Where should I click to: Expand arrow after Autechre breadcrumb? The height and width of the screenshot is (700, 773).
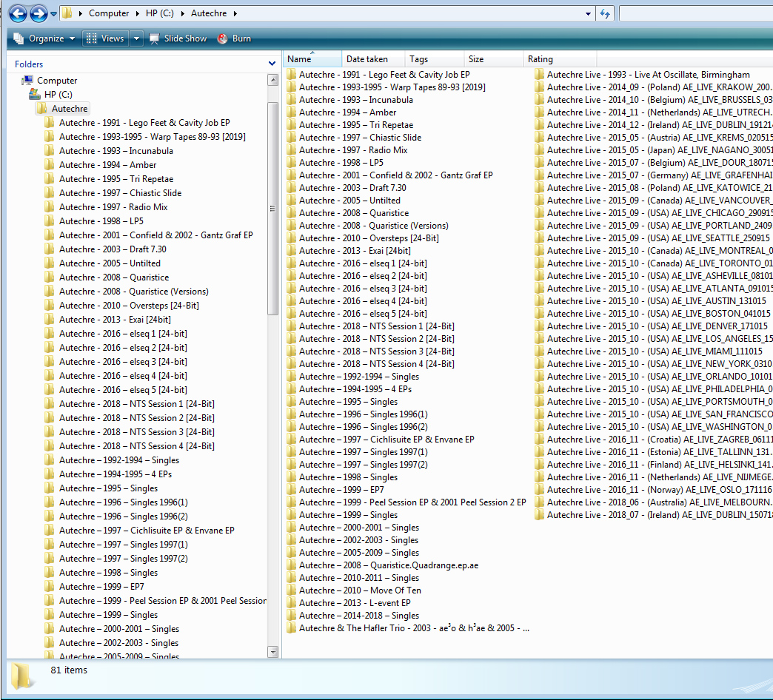tap(235, 13)
